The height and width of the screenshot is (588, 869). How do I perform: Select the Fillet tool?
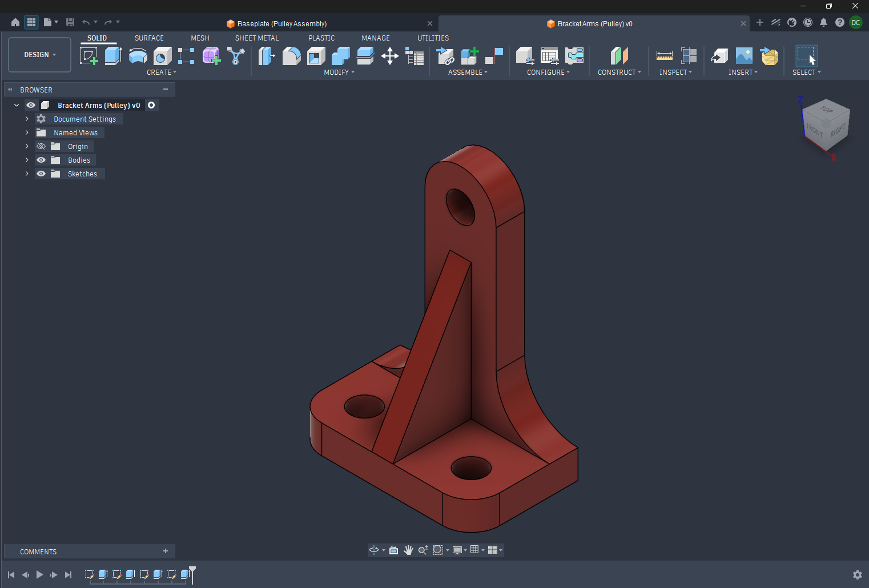pyautogui.click(x=291, y=56)
